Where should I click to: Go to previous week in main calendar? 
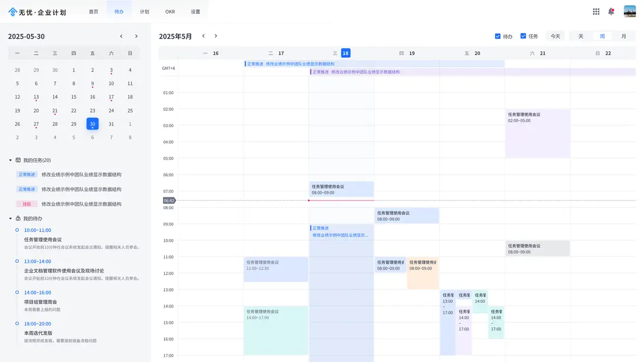[x=204, y=36]
